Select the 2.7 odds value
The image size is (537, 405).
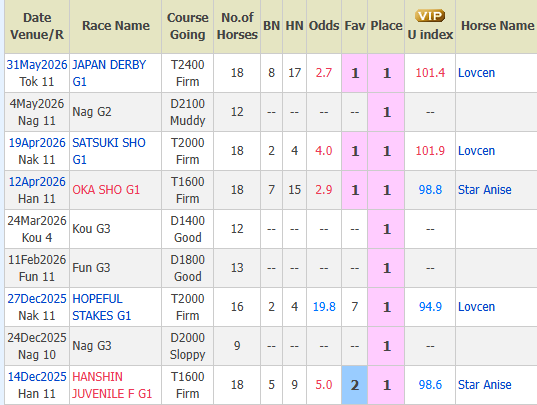coord(324,73)
